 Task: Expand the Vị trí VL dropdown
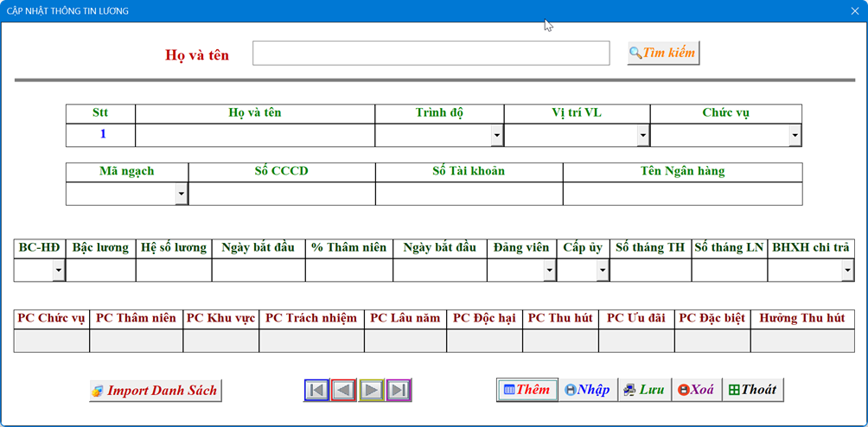point(642,136)
